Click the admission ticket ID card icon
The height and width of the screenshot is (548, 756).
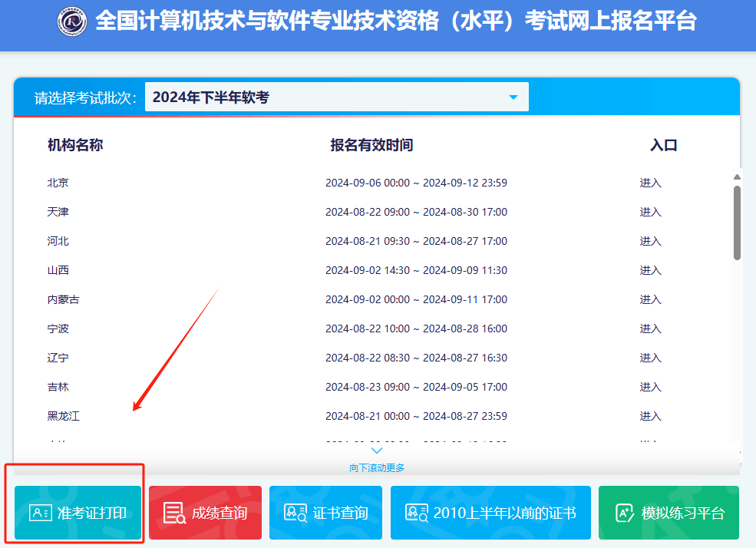pos(40,513)
